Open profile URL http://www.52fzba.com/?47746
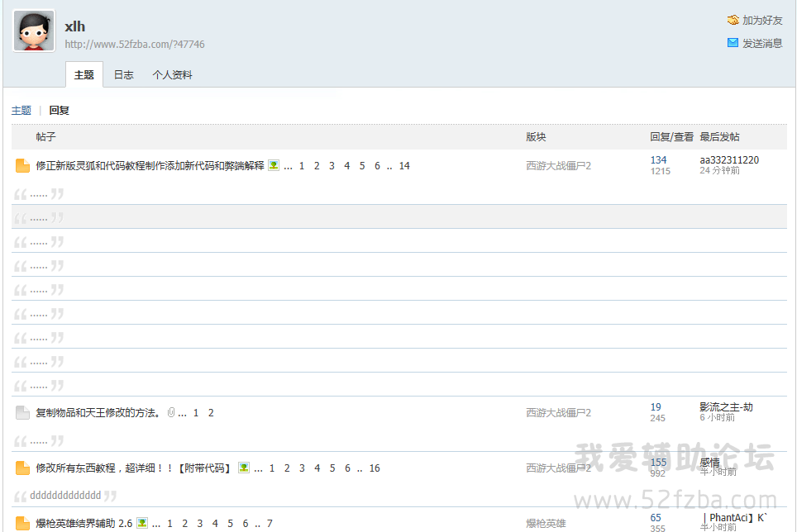797x532 pixels. click(135, 44)
